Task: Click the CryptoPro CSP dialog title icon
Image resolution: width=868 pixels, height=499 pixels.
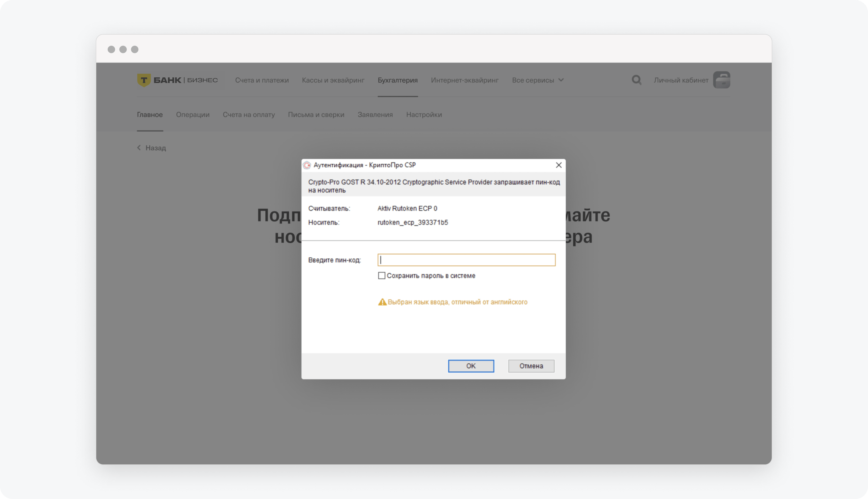Action: point(307,165)
